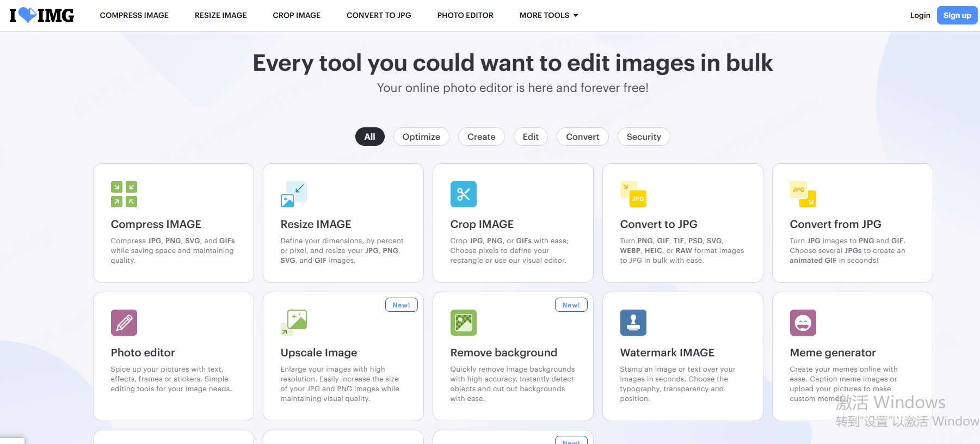Click the Convert to JPG yellow icon
The height and width of the screenshot is (444, 980).
point(633,194)
